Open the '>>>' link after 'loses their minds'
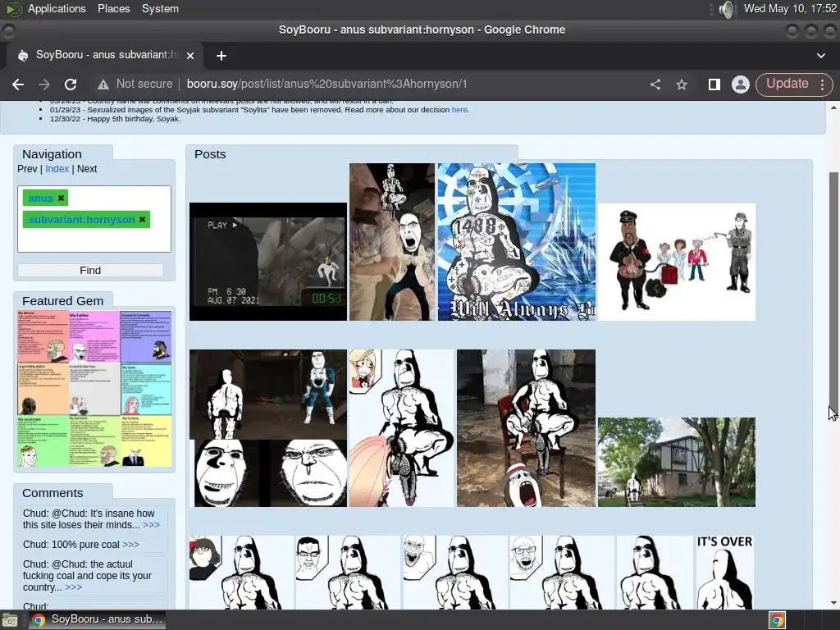The width and height of the screenshot is (840, 630). point(151,525)
